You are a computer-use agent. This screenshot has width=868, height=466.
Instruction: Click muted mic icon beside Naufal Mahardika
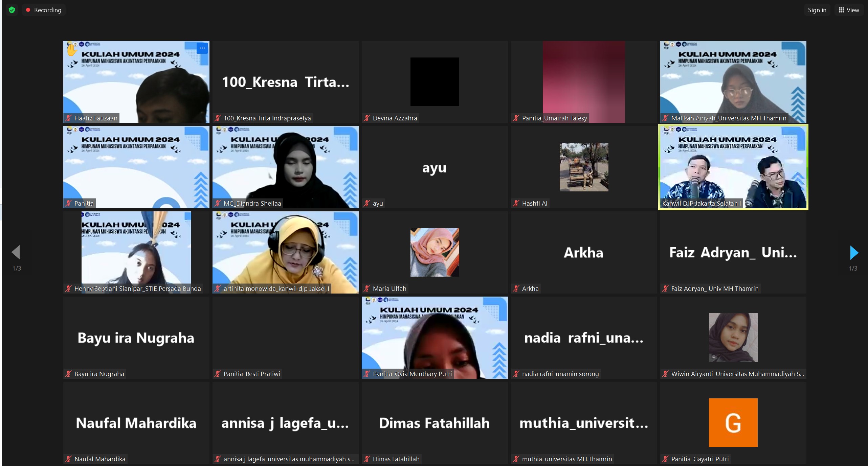[x=68, y=459]
